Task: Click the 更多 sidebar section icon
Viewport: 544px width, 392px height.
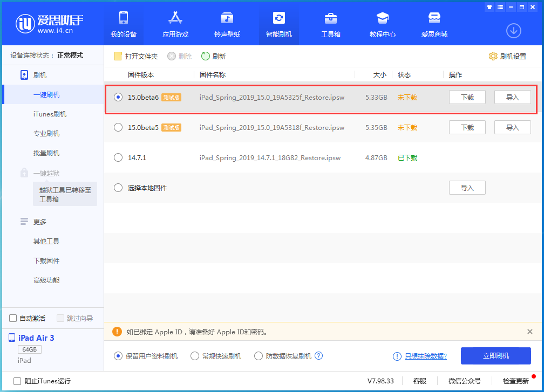Action: [24, 222]
